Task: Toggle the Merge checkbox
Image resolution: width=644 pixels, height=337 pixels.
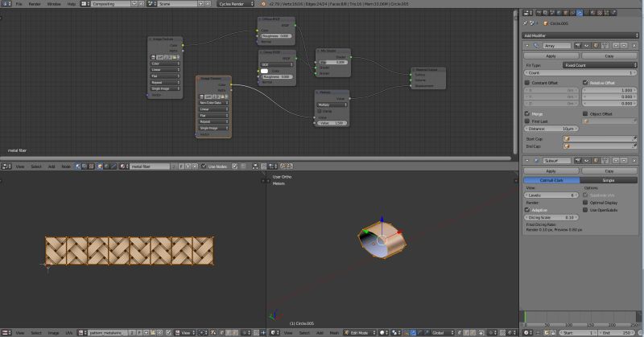Action: (x=527, y=113)
